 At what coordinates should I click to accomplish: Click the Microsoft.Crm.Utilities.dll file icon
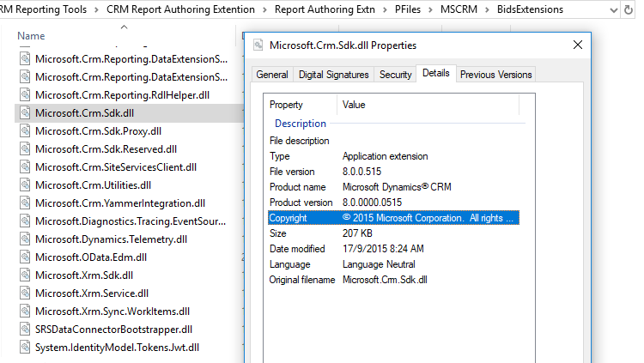tap(25, 185)
